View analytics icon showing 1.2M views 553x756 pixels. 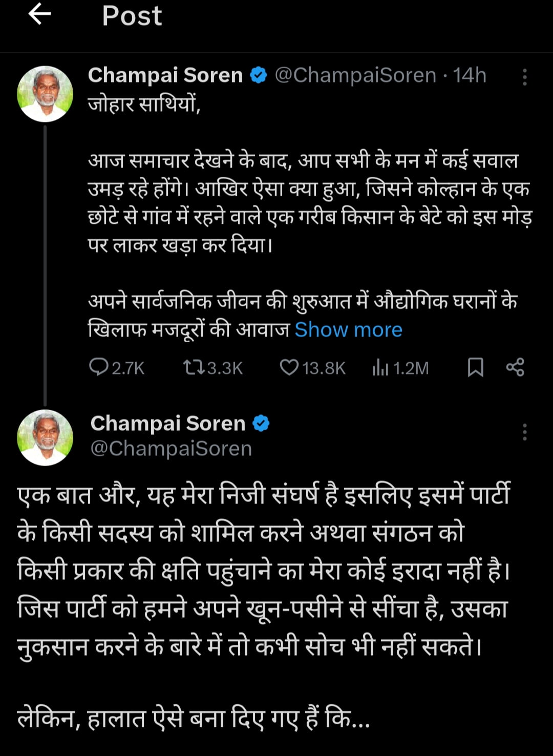click(380, 367)
